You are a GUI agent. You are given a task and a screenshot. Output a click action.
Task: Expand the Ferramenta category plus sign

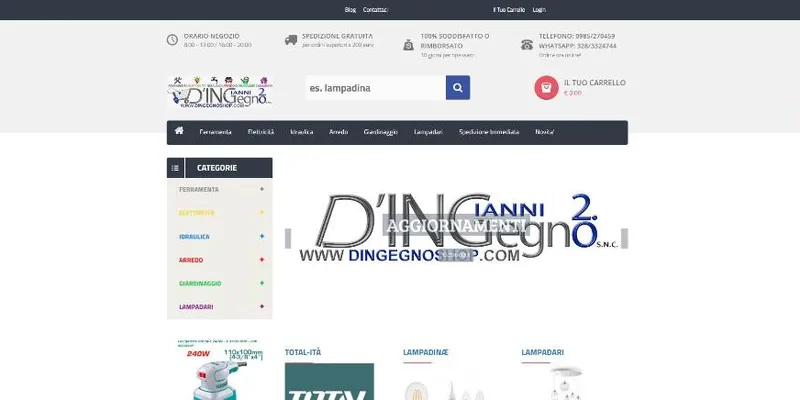pyautogui.click(x=262, y=189)
